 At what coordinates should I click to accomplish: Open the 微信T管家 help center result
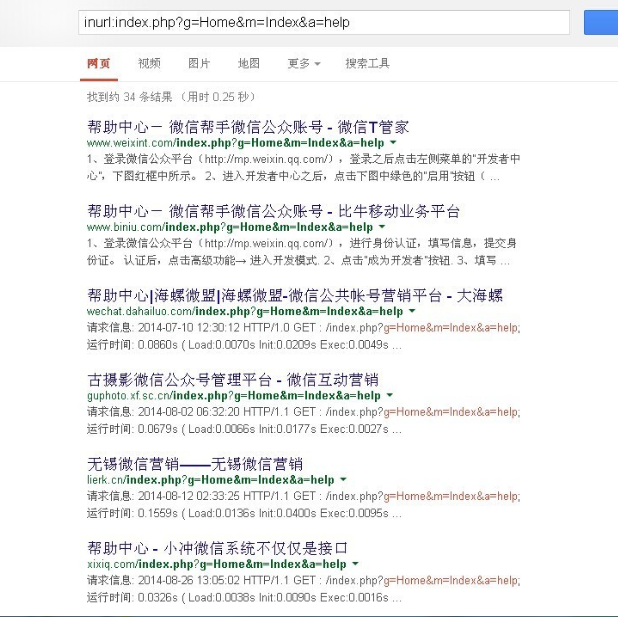tap(248, 127)
